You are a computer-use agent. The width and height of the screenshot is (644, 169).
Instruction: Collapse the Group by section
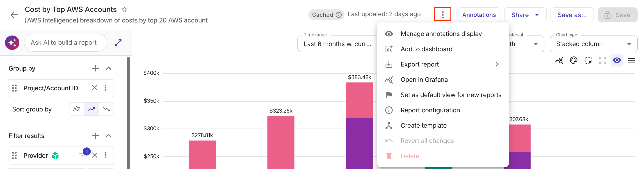pos(109,68)
